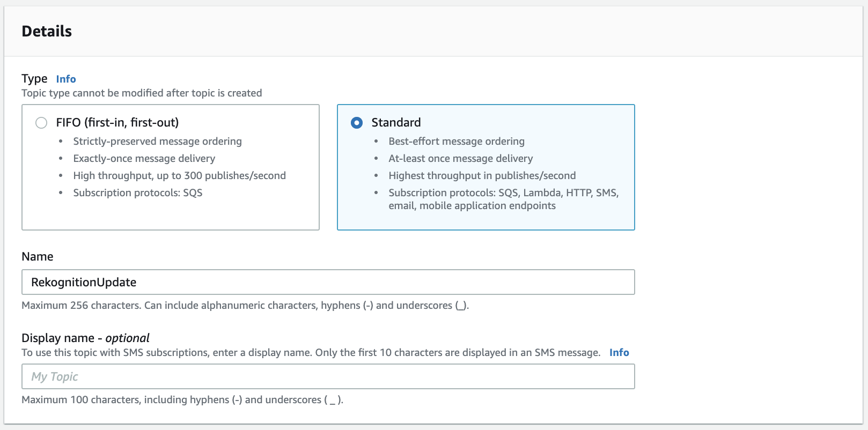The height and width of the screenshot is (430, 868).
Task: Click "Topic type cannot be modified" description text
Action: tap(142, 93)
